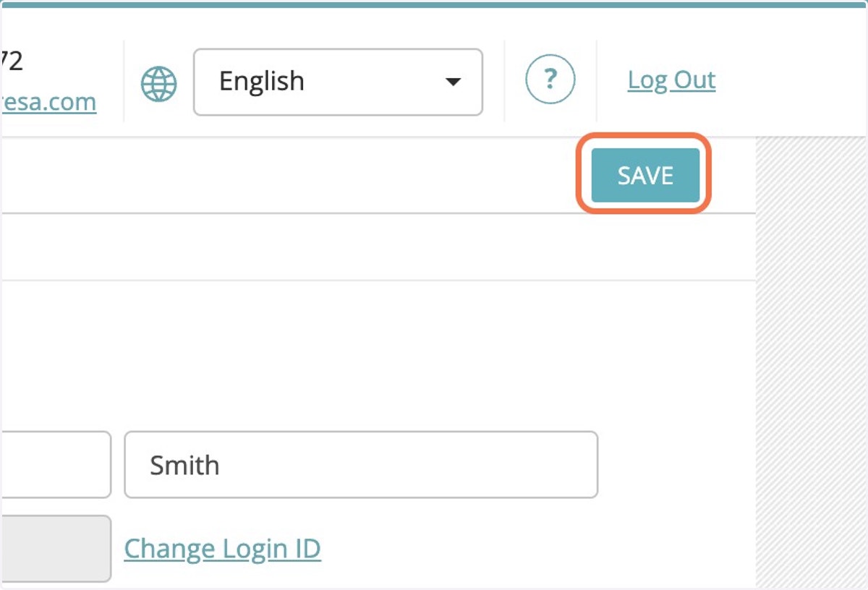
Task: Click the number 72 in the header
Action: click(x=12, y=61)
